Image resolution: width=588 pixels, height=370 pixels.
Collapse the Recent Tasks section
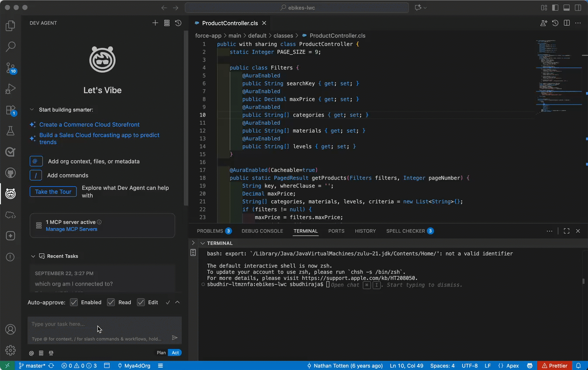click(x=33, y=256)
